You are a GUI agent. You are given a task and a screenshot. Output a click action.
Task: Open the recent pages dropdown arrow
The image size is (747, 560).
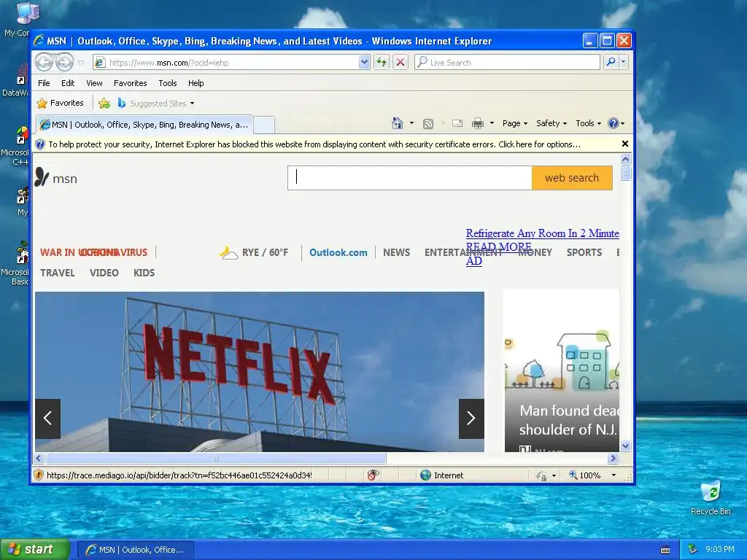coord(80,63)
